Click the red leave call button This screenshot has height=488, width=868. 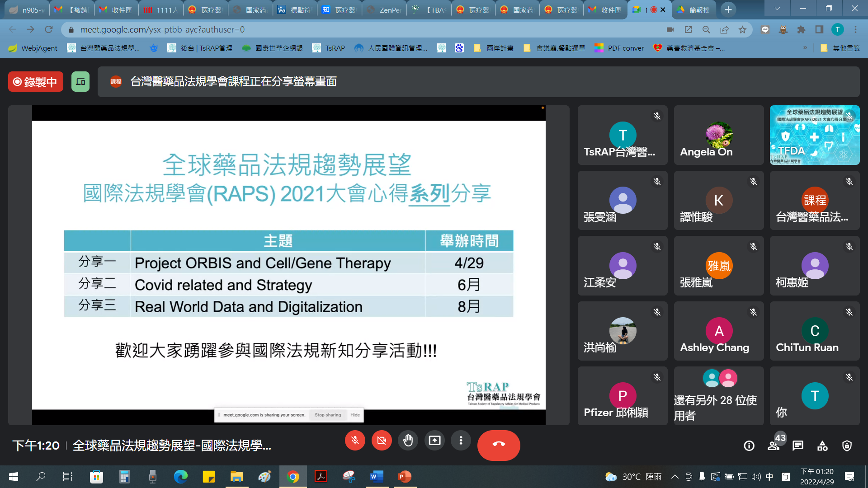coord(499,445)
